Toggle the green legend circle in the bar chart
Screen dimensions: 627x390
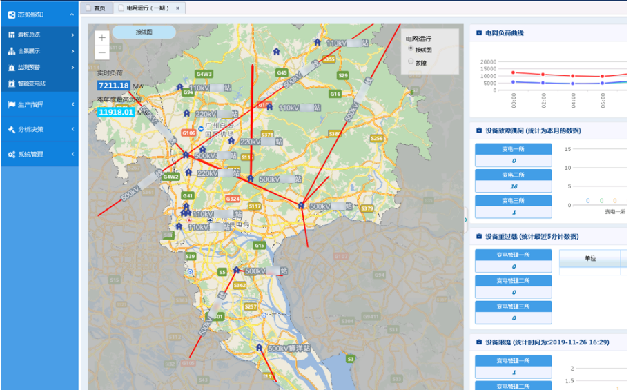tap(601, 200)
